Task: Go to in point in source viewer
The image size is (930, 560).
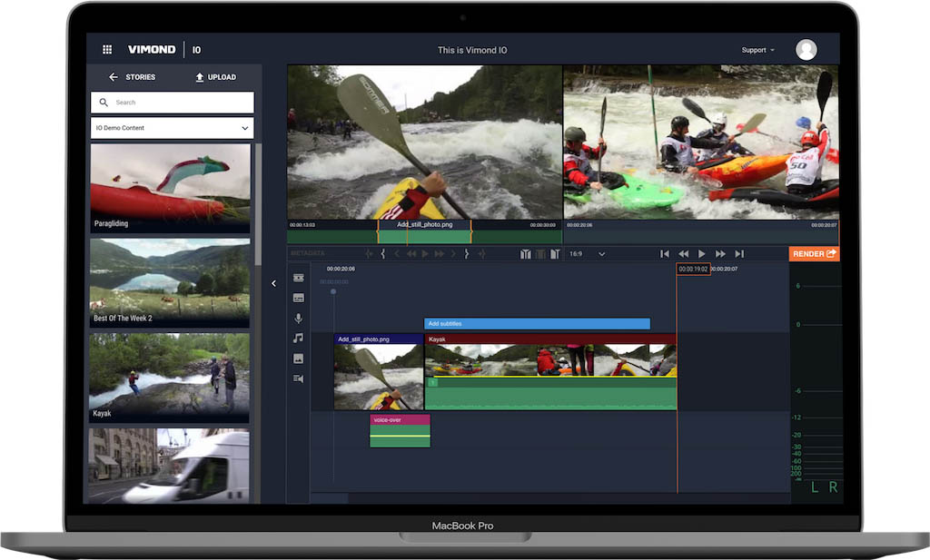Action: point(369,253)
